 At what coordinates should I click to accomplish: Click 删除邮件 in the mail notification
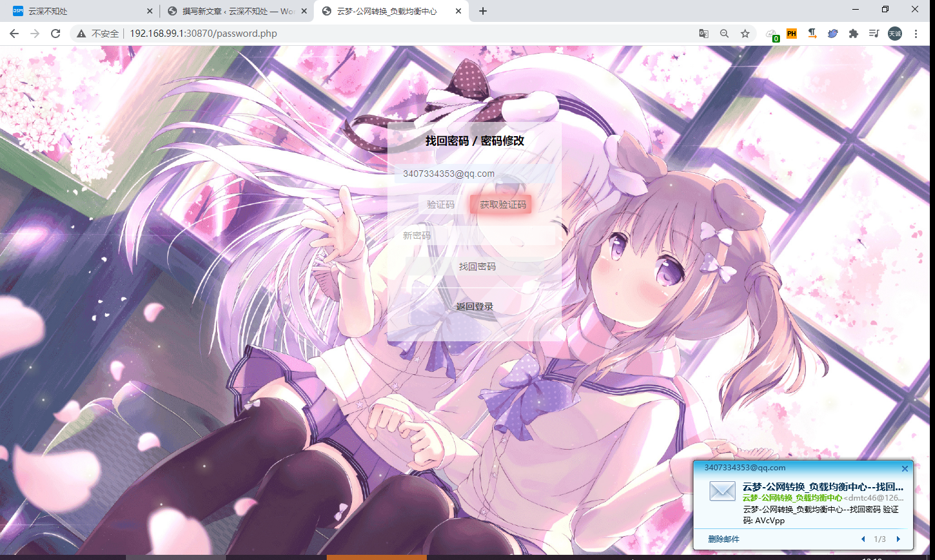click(723, 539)
